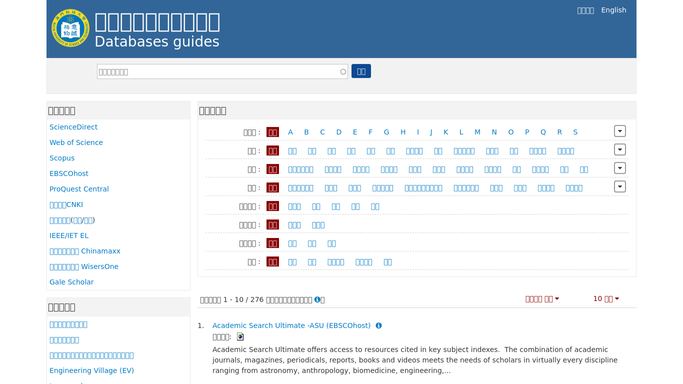Expand the fourth filter row dropdown arrow
Image resolution: width=683 pixels, height=384 pixels.
click(x=620, y=187)
